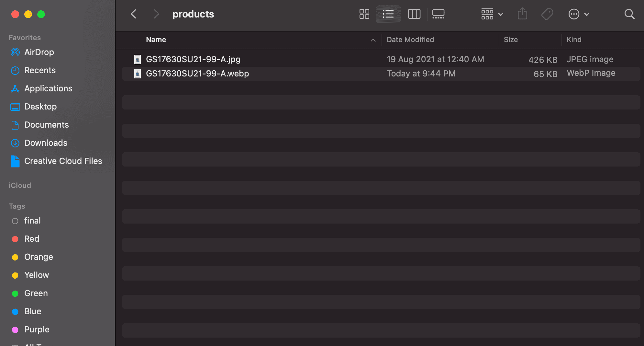Open AirDrop from the sidebar
Viewport: 644px width, 346px height.
tap(39, 52)
